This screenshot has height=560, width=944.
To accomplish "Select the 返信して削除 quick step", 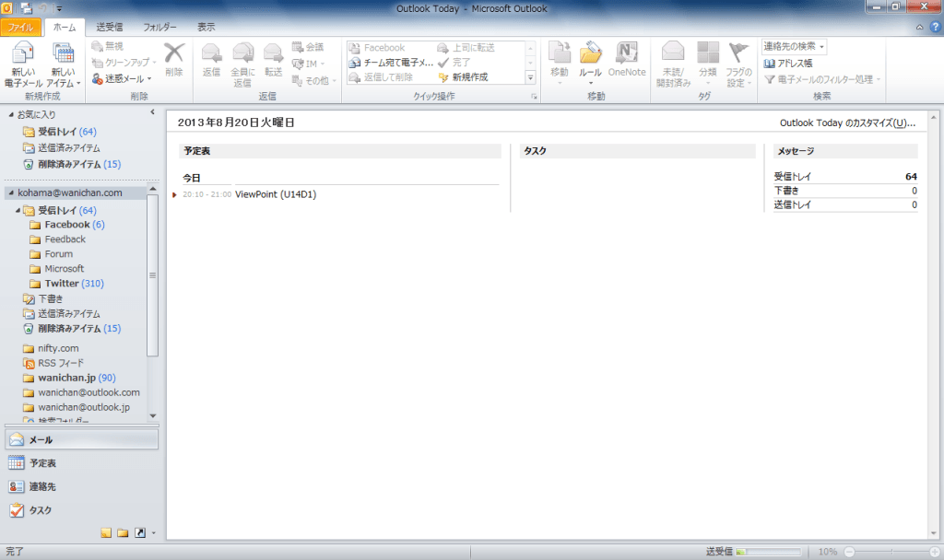I will (x=381, y=77).
